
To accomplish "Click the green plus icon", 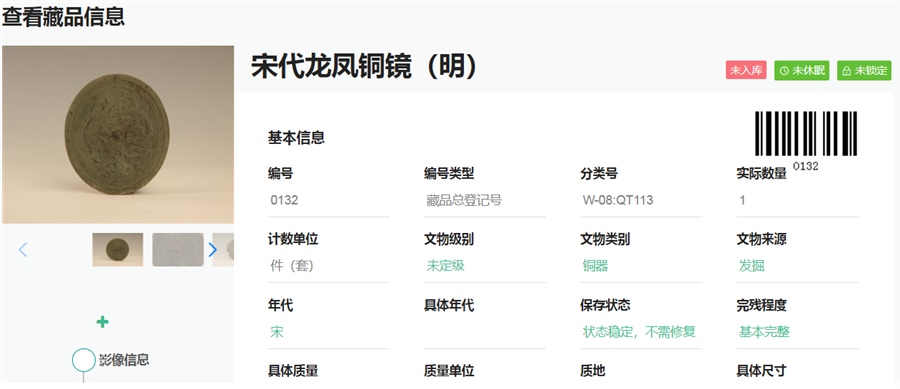I will [103, 322].
